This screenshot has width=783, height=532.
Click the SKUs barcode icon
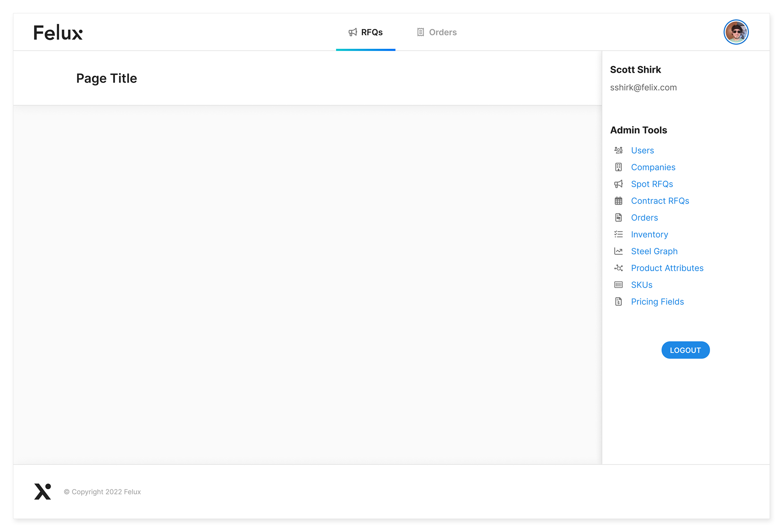(x=618, y=285)
